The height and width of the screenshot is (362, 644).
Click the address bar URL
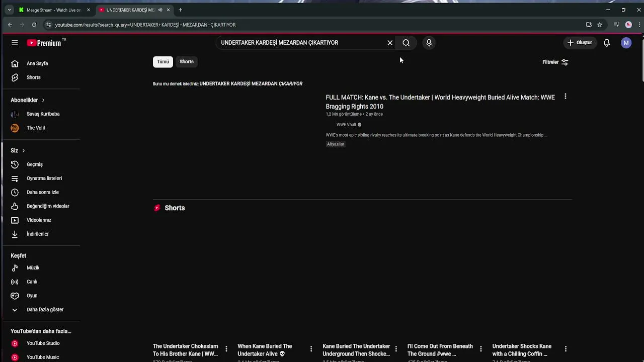(145, 25)
